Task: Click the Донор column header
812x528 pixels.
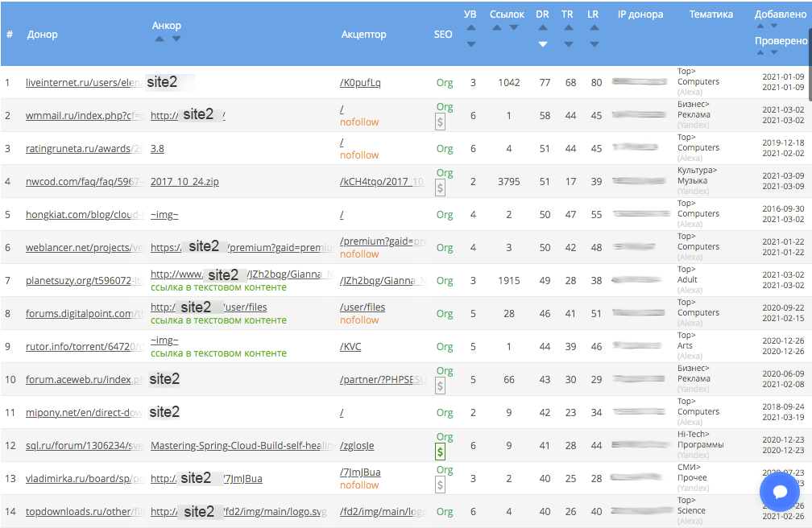Action: click(x=43, y=35)
